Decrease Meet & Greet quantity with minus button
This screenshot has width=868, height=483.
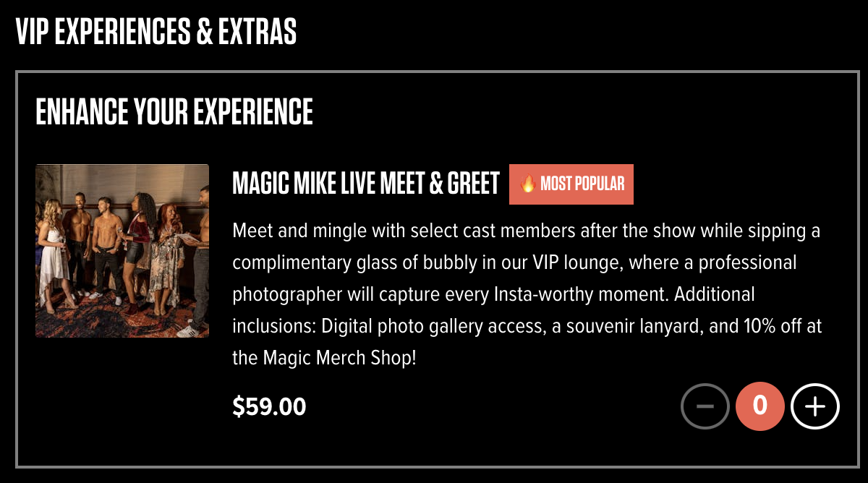[705, 406]
